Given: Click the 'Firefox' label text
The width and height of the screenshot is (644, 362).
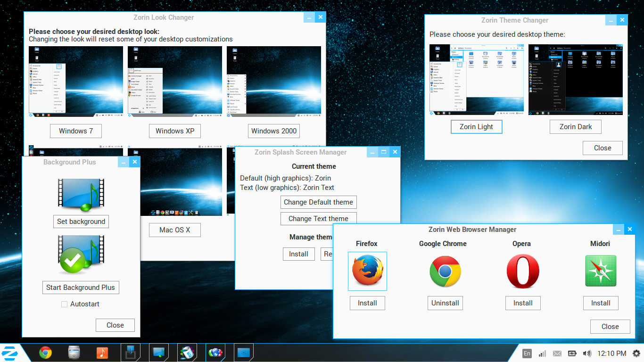Looking at the screenshot, I should [367, 244].
